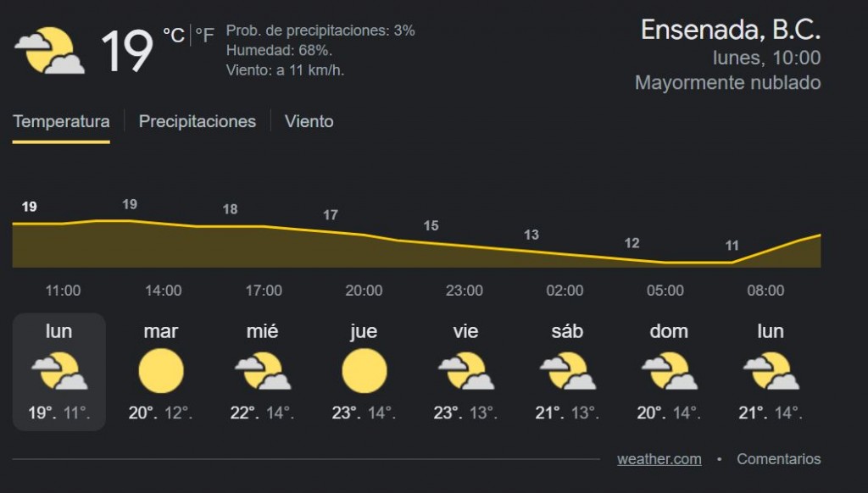Select the partly cloudy icon for vie

(x=465, y=371)
